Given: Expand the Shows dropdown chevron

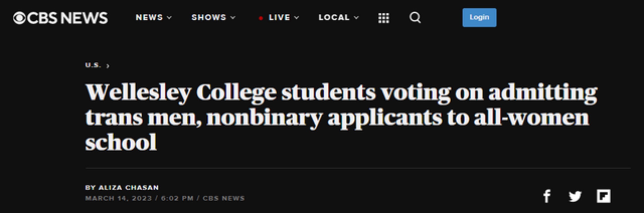Looking at the screenshot, I should [233, 18].
